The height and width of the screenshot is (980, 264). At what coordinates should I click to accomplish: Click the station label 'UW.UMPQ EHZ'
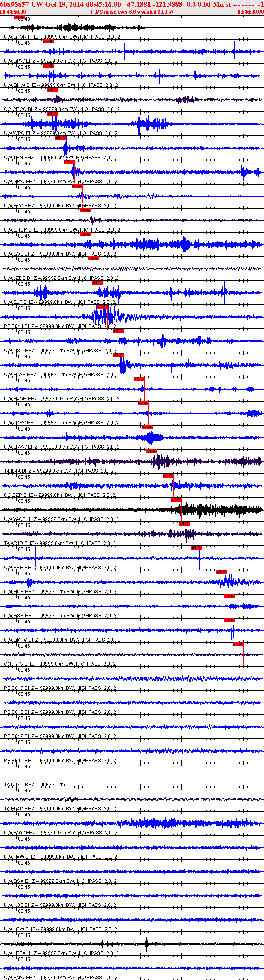(21, 640)
